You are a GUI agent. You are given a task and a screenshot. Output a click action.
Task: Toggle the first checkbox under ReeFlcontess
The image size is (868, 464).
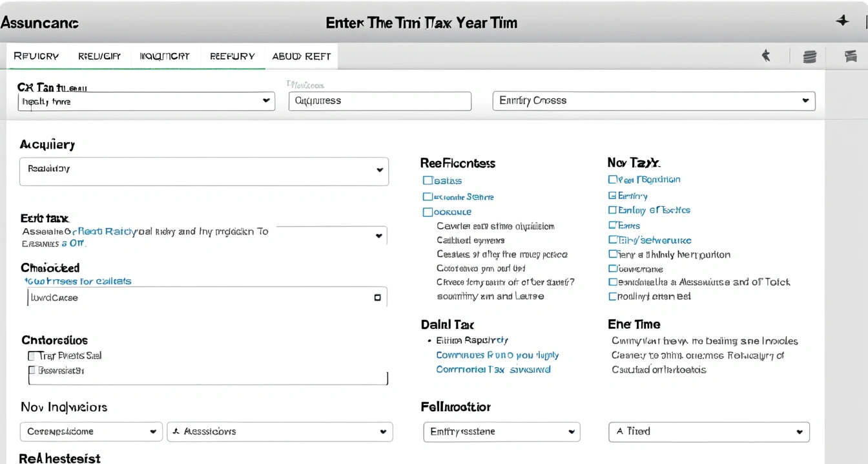pyautogui.click(x=427, y=181)
